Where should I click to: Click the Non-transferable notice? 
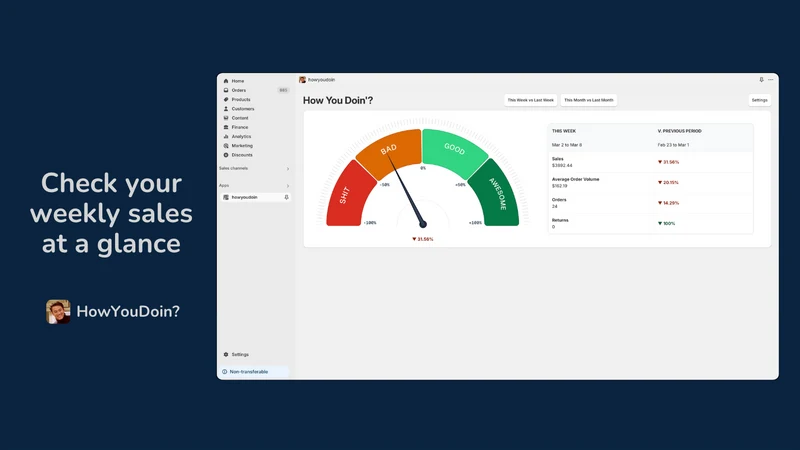(x=254, y=372)
